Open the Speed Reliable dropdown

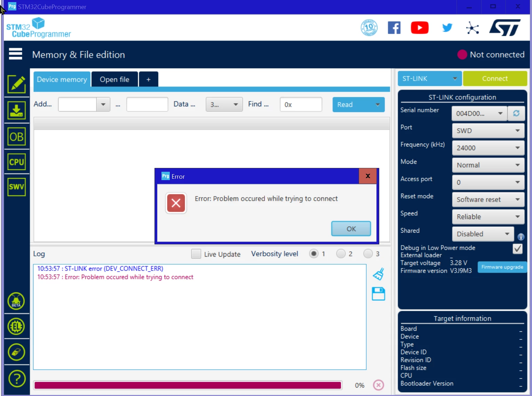[x=488, y=217]
